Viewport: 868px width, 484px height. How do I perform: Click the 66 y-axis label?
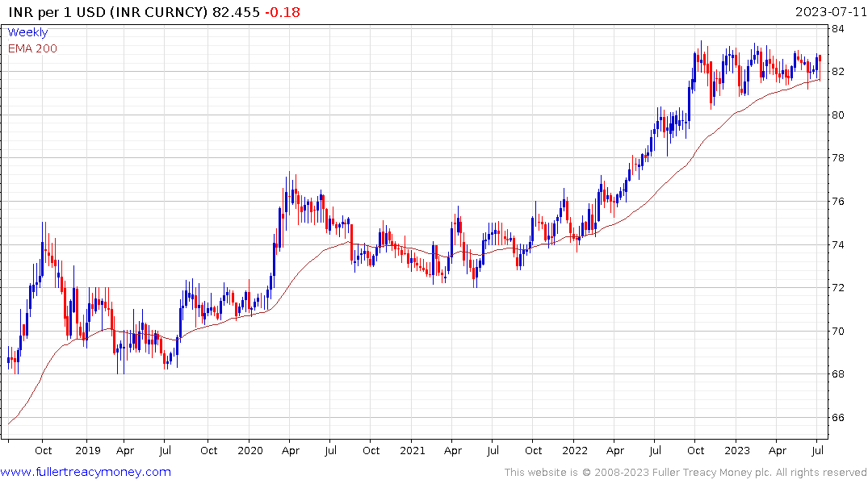(x=837, y=418)
